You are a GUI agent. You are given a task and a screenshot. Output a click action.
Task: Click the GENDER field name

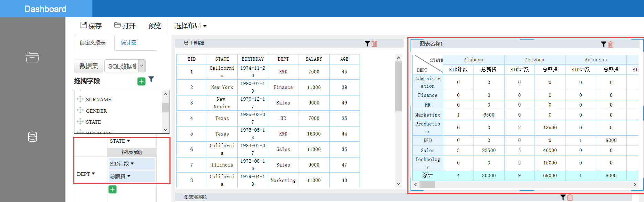point(96,111)
